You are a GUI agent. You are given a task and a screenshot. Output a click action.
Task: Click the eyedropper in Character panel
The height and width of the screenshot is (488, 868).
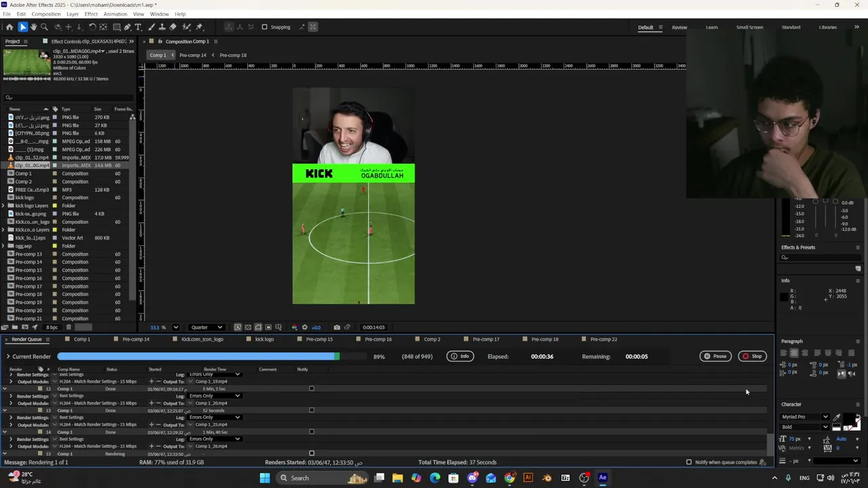[837, 417]
